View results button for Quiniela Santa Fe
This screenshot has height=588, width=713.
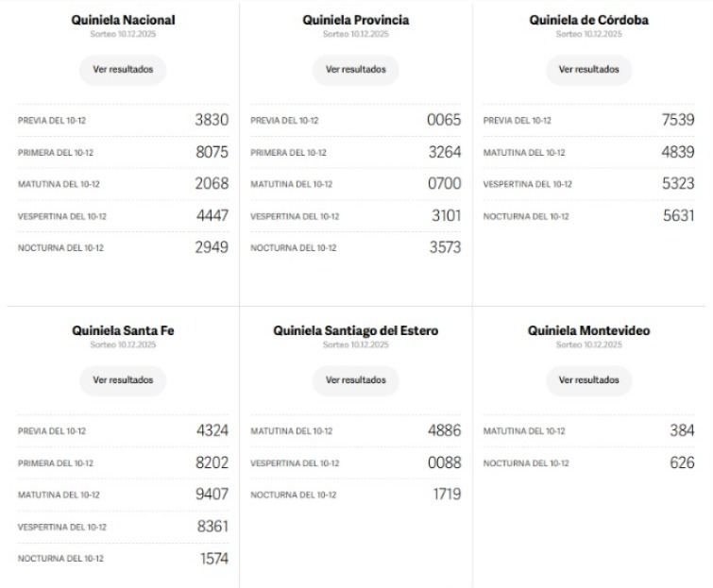point(123,380)
